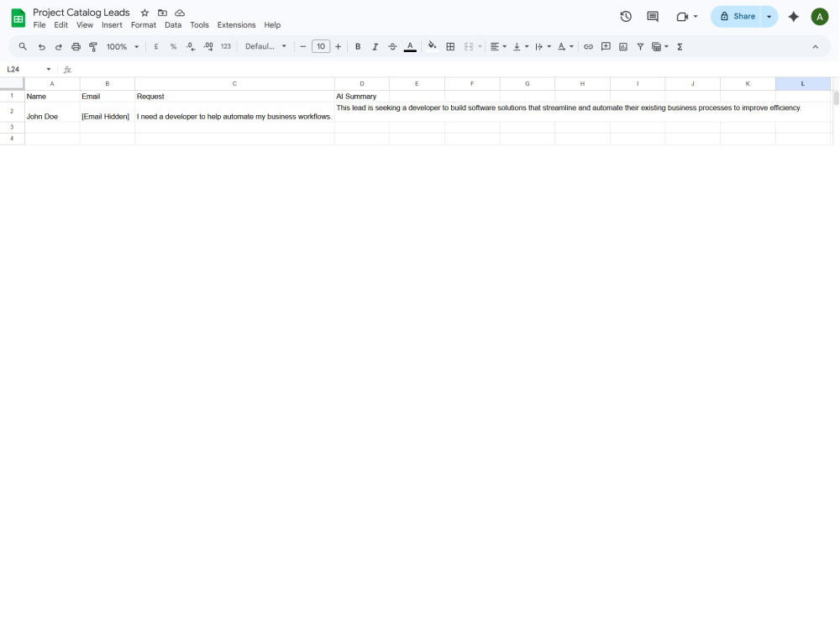Click the move to folder icon

click(x=162, y=13)
